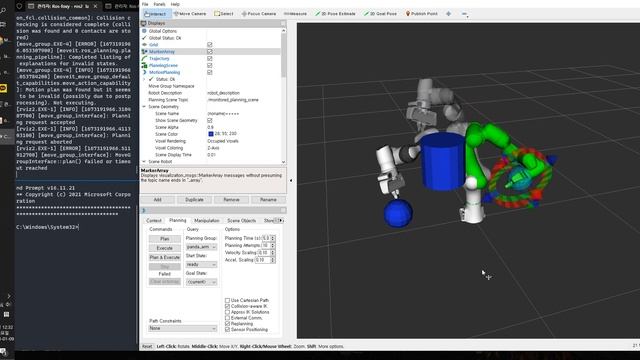Toggle the PlanningScene display checkbox
This screenshot has width=640, height=360.
[210, 65]
